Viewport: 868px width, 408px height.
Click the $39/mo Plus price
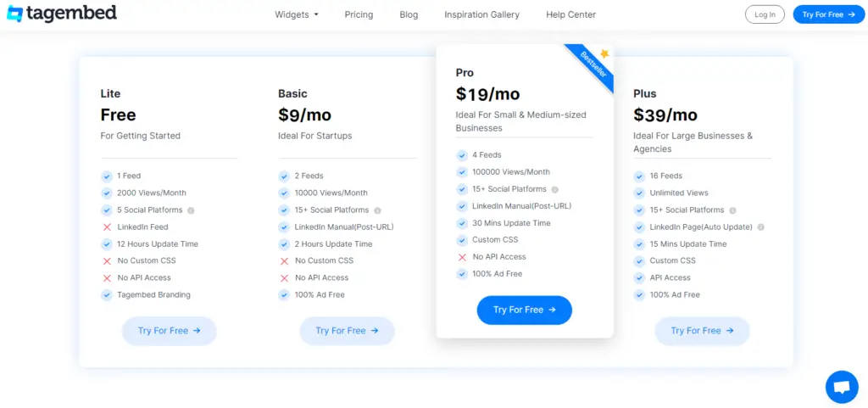pos(665,115)
